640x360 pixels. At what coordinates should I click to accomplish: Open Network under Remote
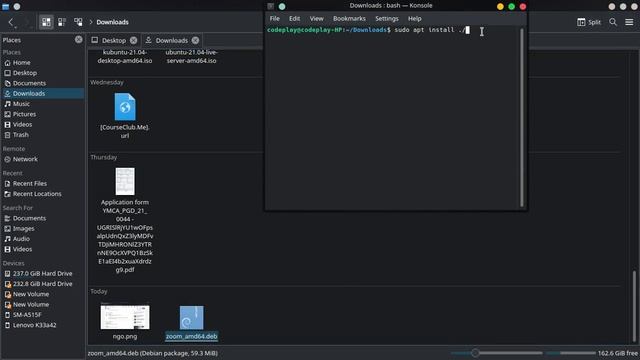25,159
